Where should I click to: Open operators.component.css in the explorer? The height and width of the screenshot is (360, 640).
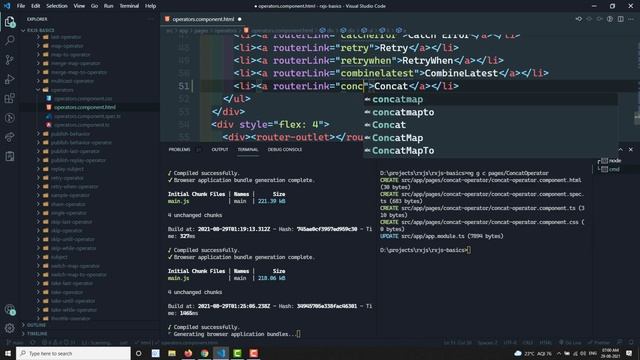coord(83,99)
